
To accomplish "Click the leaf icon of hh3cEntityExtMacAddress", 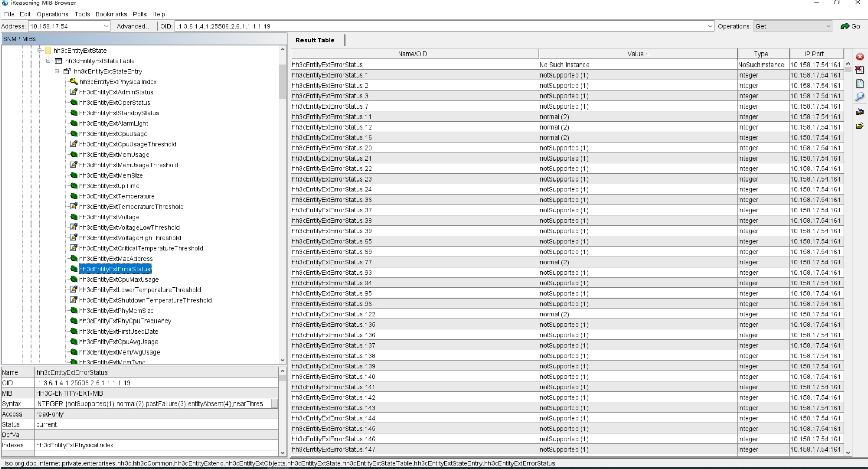I will point(74,259).
